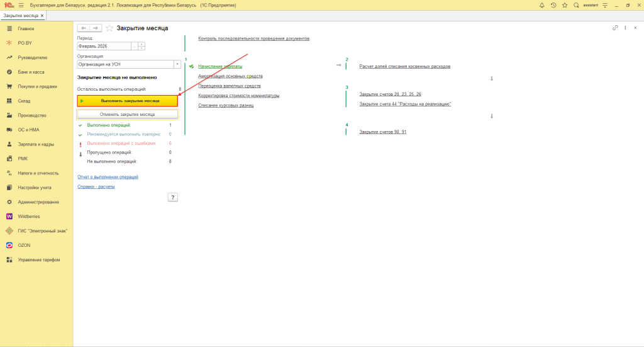Go to Банк и касса section

30,72
